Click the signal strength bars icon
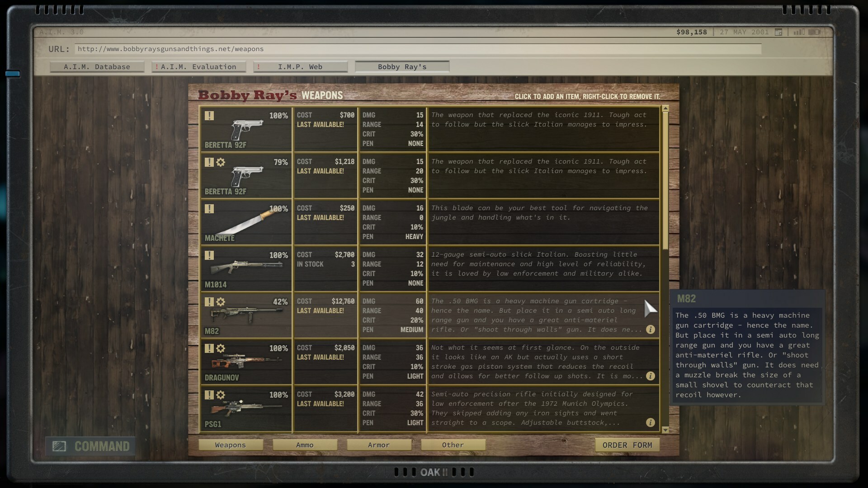 click(799, 32)
